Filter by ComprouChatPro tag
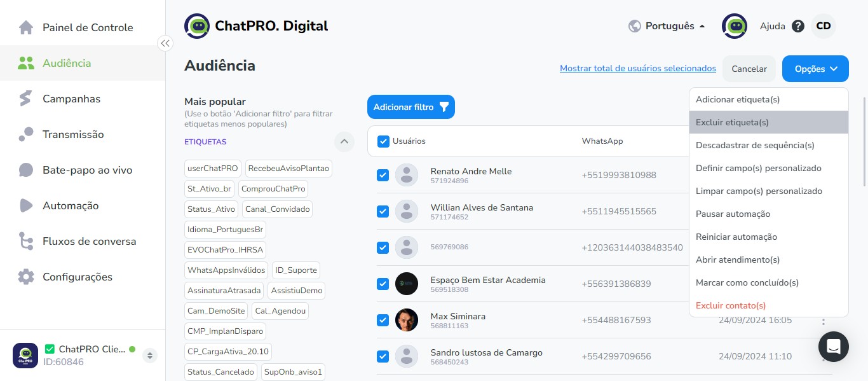 tap(274, 189)
